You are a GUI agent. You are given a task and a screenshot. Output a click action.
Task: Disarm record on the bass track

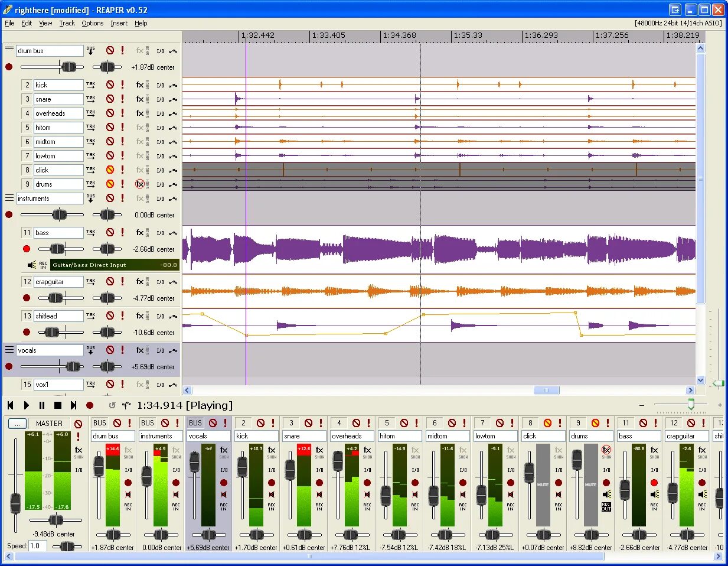[27, 249]
